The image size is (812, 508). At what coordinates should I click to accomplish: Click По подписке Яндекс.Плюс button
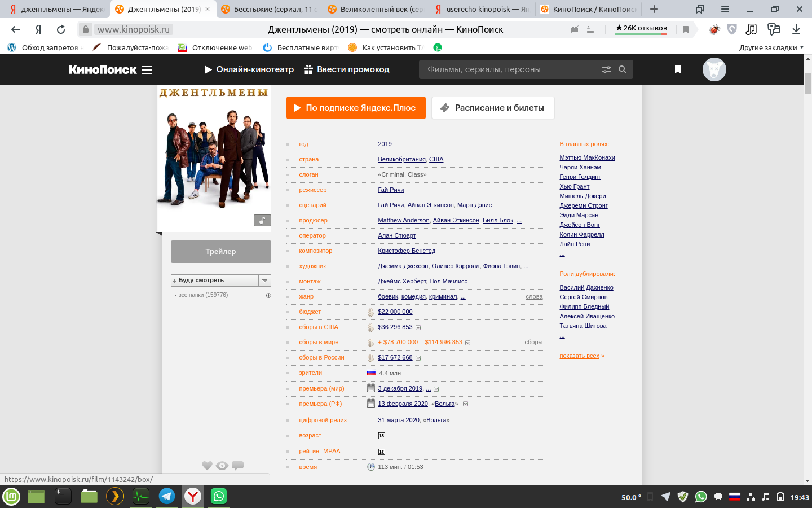click(355, 108)
